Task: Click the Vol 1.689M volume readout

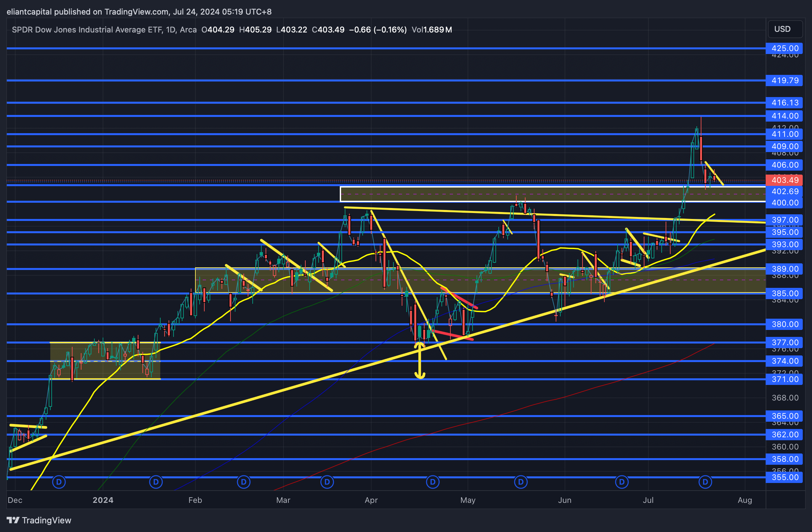Action: click(431, 30)
